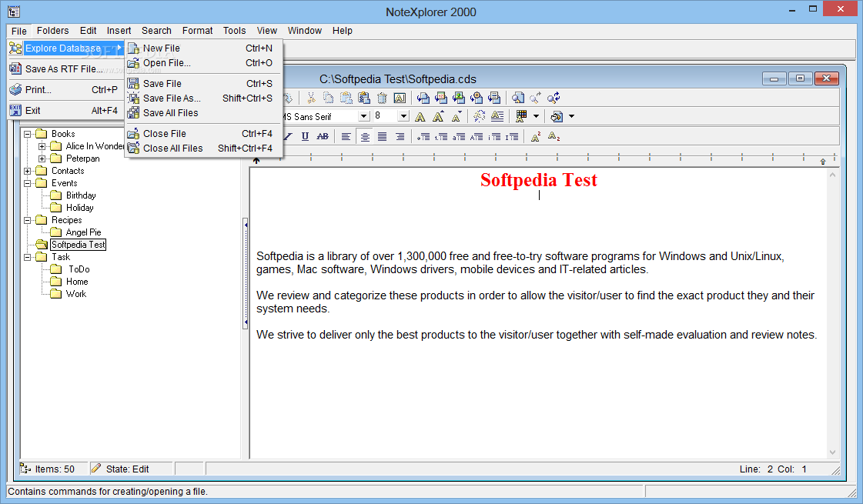Click Print... in File menu
863x504 pixels.
tap(65, 90)
